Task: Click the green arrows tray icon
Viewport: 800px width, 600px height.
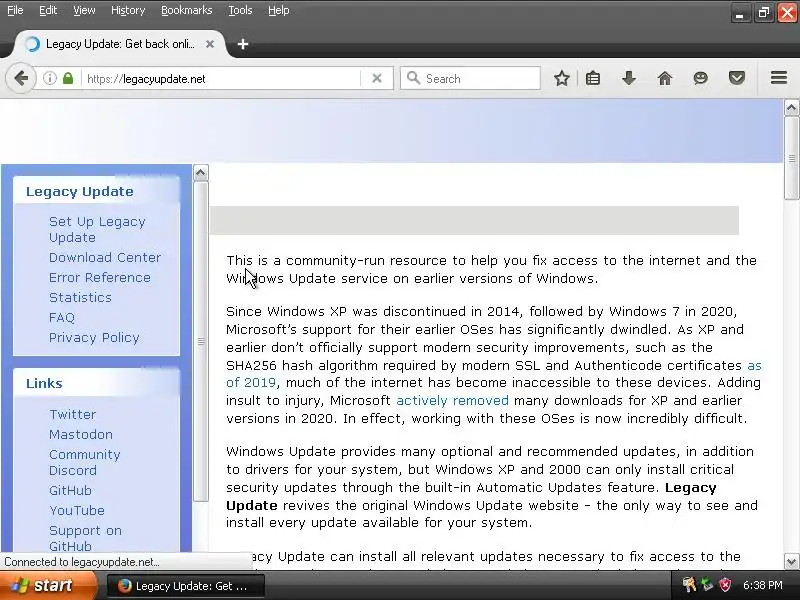Action: 707,585
